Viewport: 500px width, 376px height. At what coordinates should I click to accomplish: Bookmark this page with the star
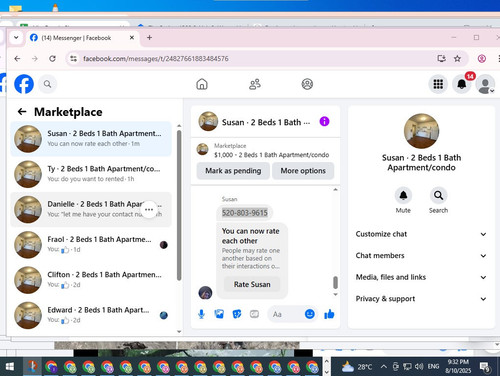pyautogui.click(x=457, y=59)
